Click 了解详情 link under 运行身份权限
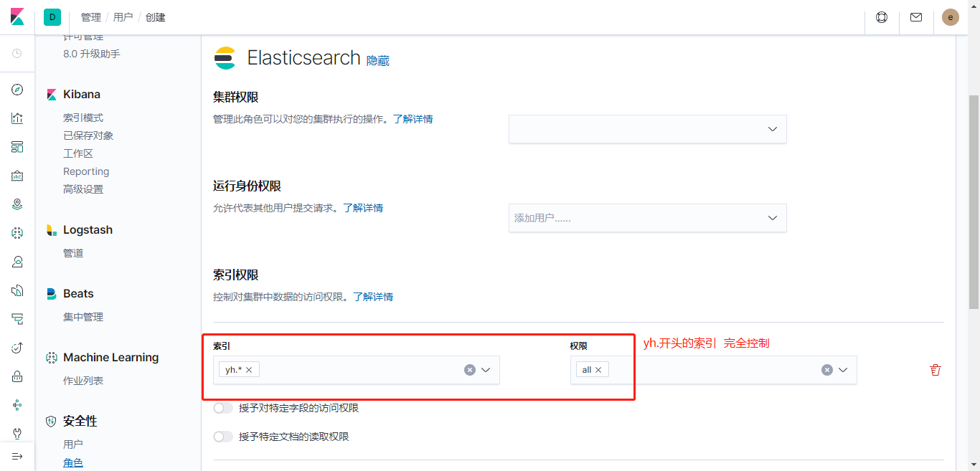Viewport: 980px width, 471px height. (362, 208)
